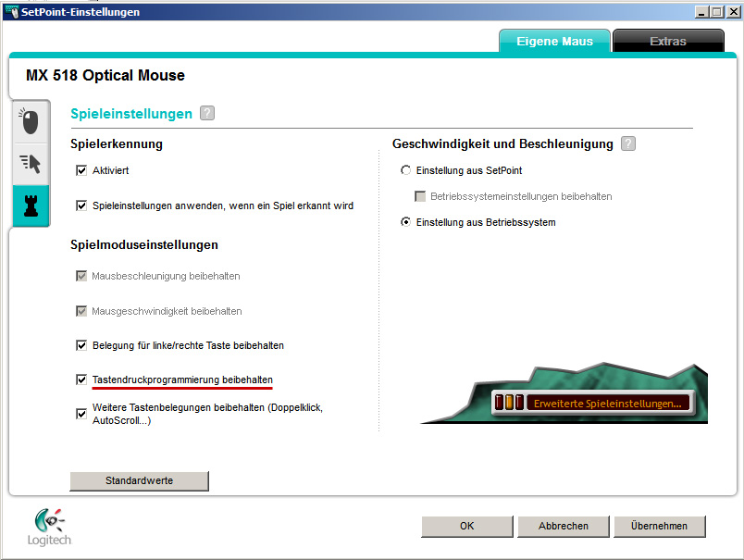Uncheck Tastendruckprogrammierung beibehalten
The width and height of the screenshot is (744, 560).
click(81, 380)
